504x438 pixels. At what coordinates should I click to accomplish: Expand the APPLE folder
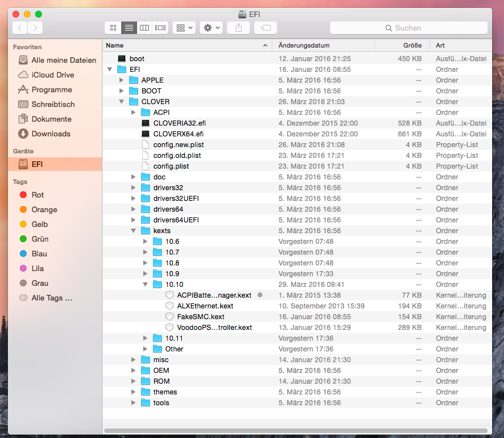tap(122, 80)
